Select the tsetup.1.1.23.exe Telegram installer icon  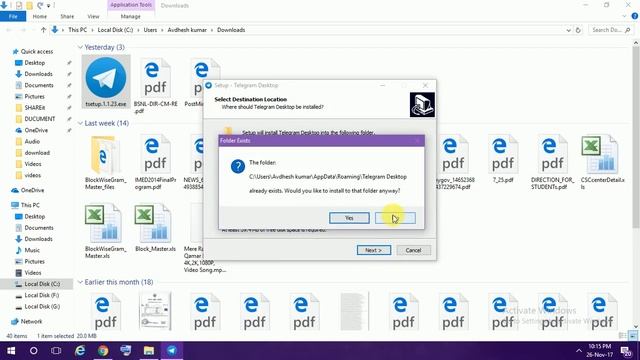pos(106,82)
